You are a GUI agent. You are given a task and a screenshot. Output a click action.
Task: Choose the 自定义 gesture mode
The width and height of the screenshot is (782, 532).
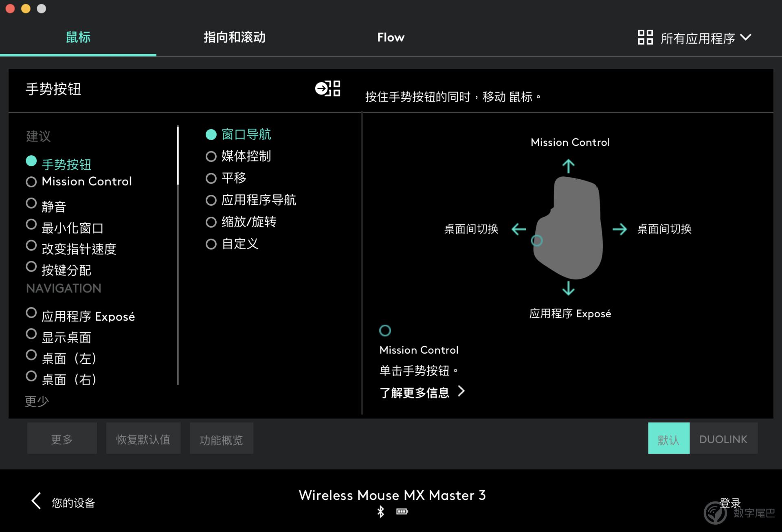tap(232, 244)
